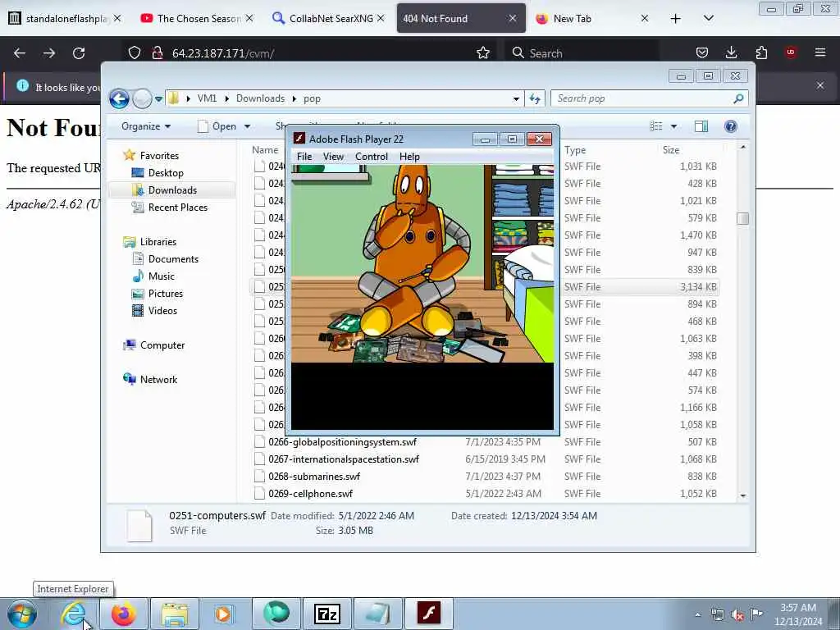Viewport: 840px width, 630px height.
Task: Select Libraries in the navigation pane
Action: coord(158,242)
